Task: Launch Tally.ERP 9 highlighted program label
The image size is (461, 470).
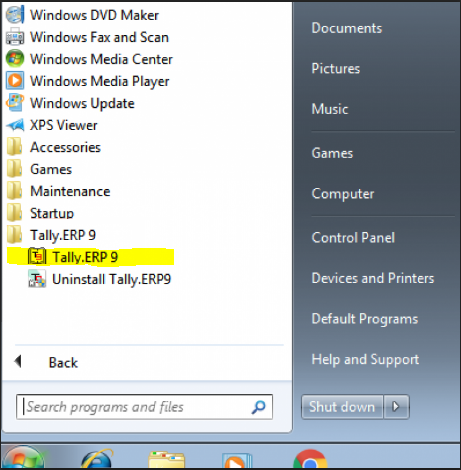Action: (85, 257)
